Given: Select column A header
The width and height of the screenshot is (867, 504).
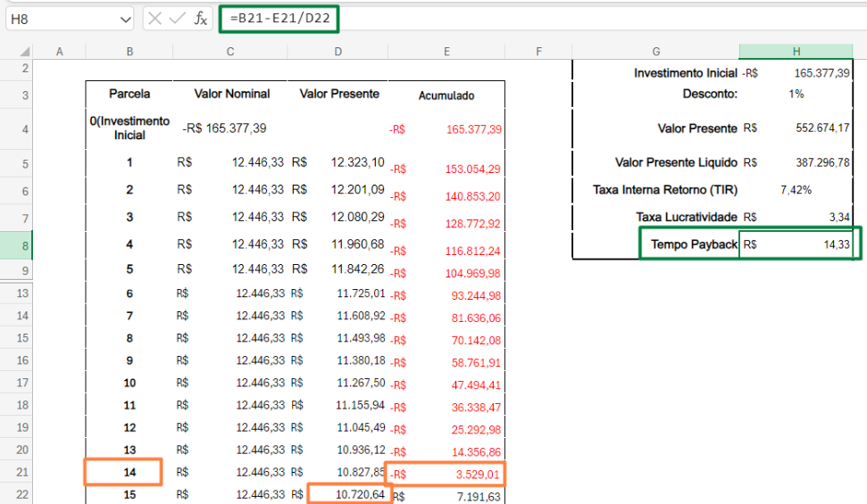Looking at the screenshot, I should click(x=59, y=52).
